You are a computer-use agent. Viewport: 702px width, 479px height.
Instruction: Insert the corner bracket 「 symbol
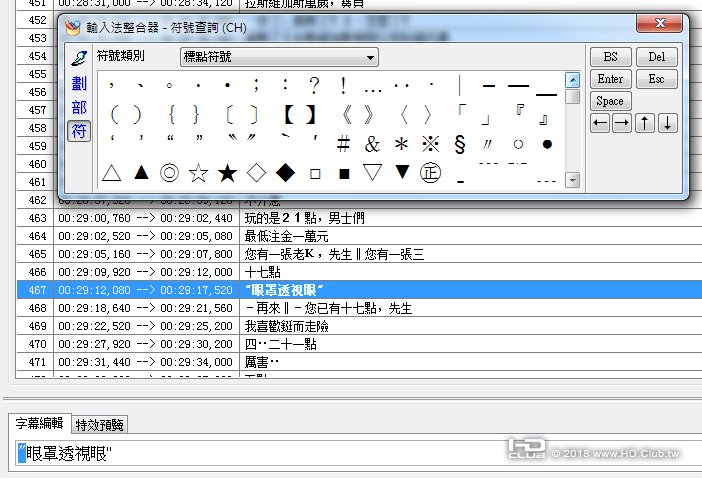point(462,110)
